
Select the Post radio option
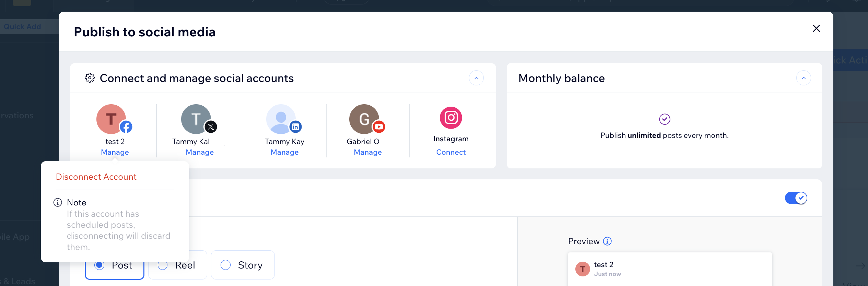pos(114,265)
